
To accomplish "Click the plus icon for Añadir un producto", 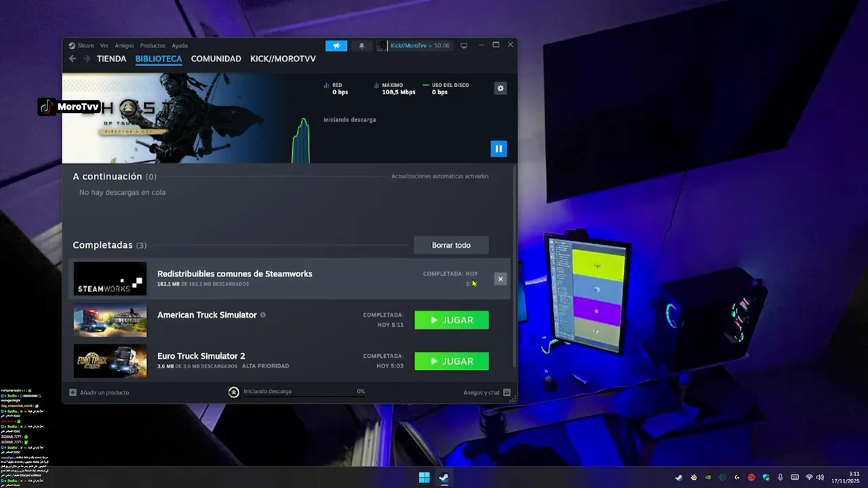I will point(73,392).
